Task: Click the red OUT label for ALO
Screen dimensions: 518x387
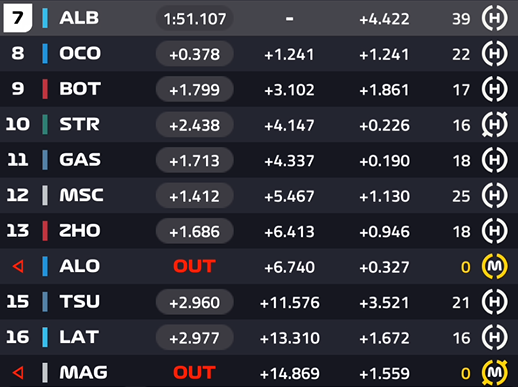Action: coord(194,266)
